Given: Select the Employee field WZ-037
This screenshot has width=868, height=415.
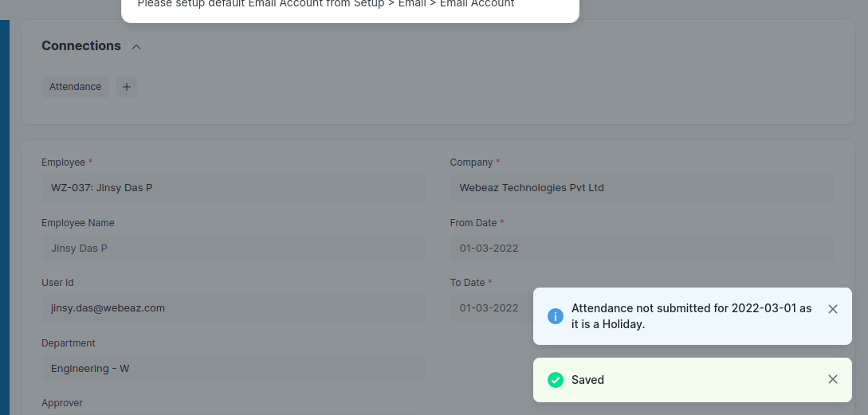Looking at the screenshot, I should point(234,188).
